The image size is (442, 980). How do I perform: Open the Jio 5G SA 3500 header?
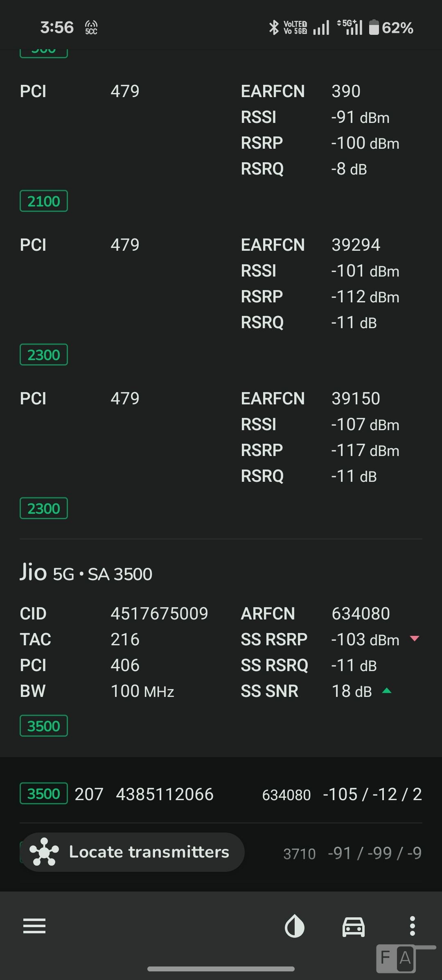[x=86, y=573]
